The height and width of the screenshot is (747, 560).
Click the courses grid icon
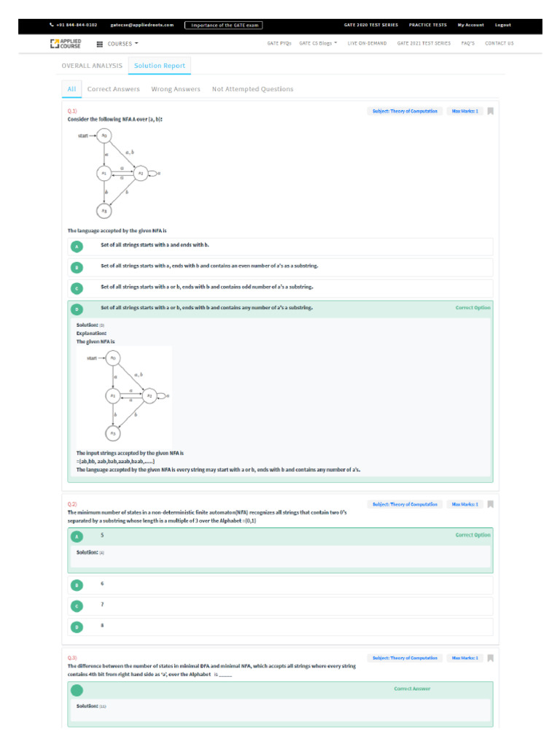pos(100,44)
